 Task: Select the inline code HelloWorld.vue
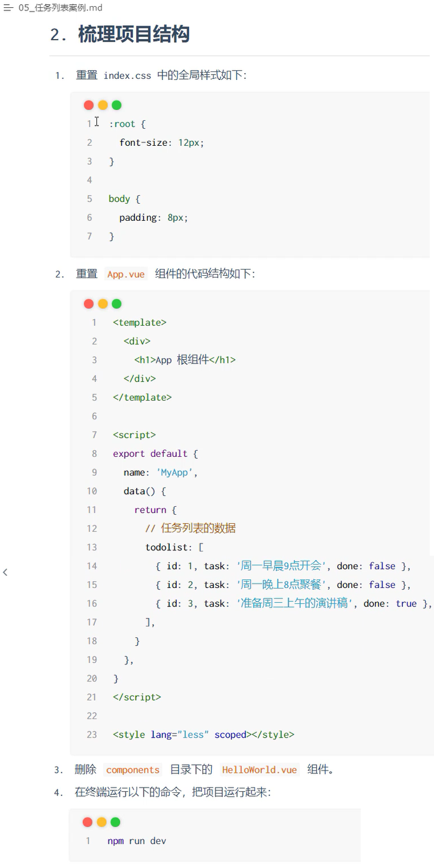(259, 770)
